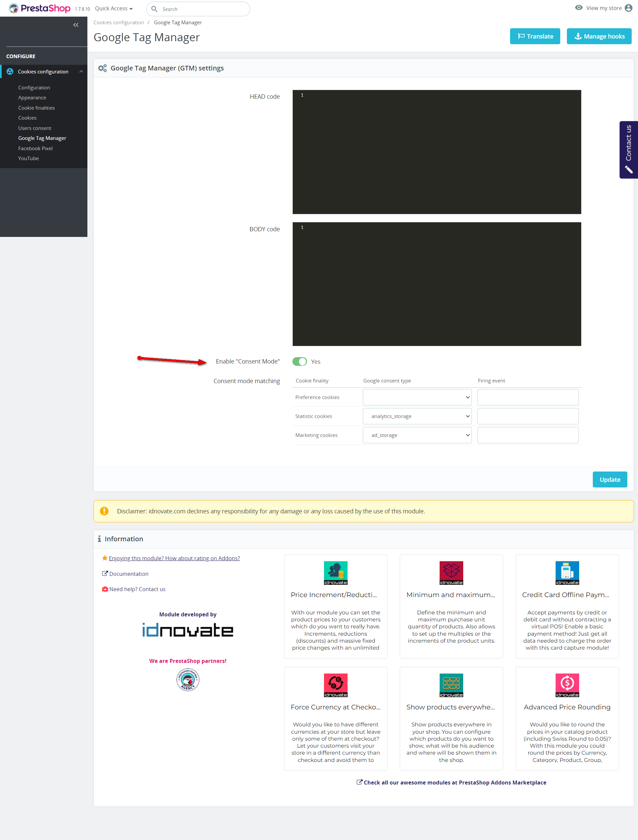Open the Credit Card Offline Payment icon

567,573
